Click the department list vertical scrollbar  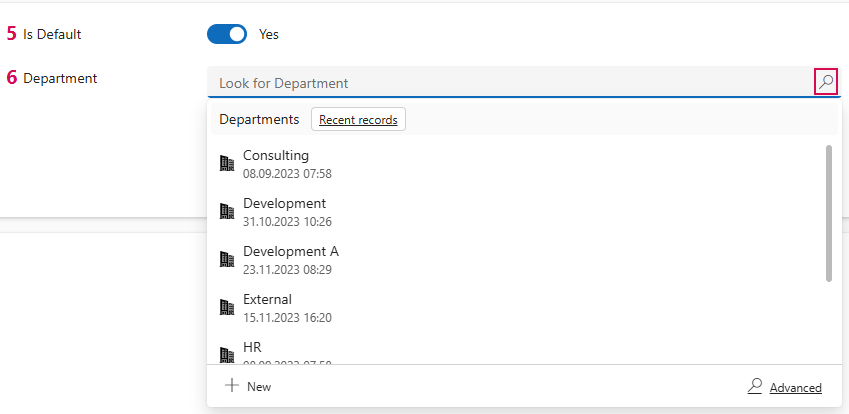828,213
